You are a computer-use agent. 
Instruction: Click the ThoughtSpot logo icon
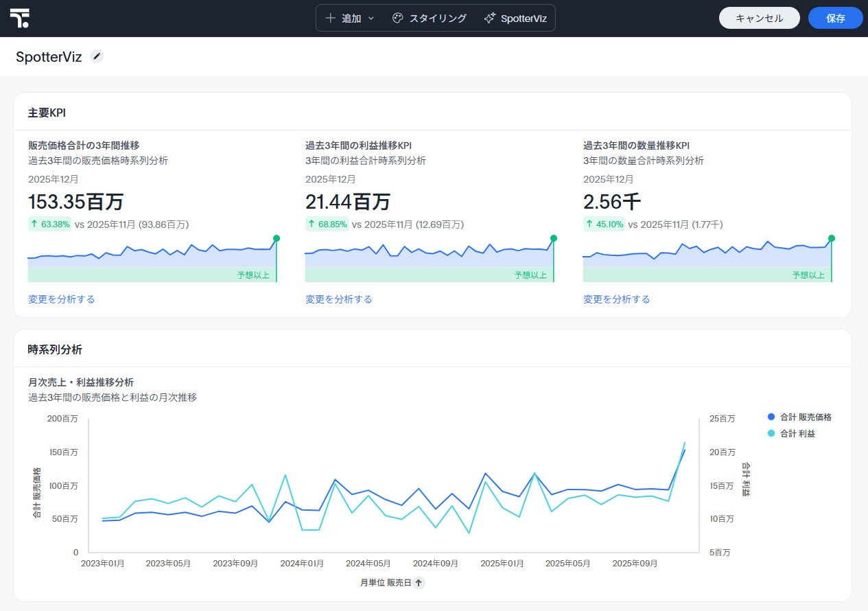[x=20, y=19]
